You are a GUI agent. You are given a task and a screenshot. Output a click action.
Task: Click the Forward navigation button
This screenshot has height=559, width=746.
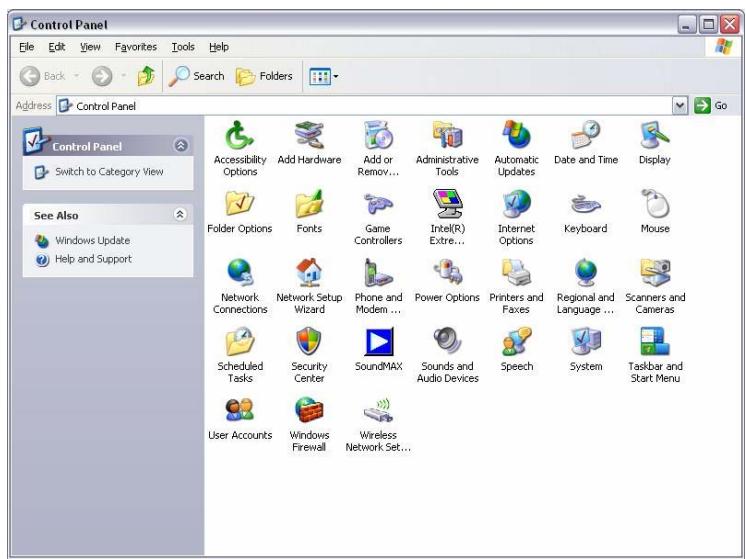pos(102,76)
